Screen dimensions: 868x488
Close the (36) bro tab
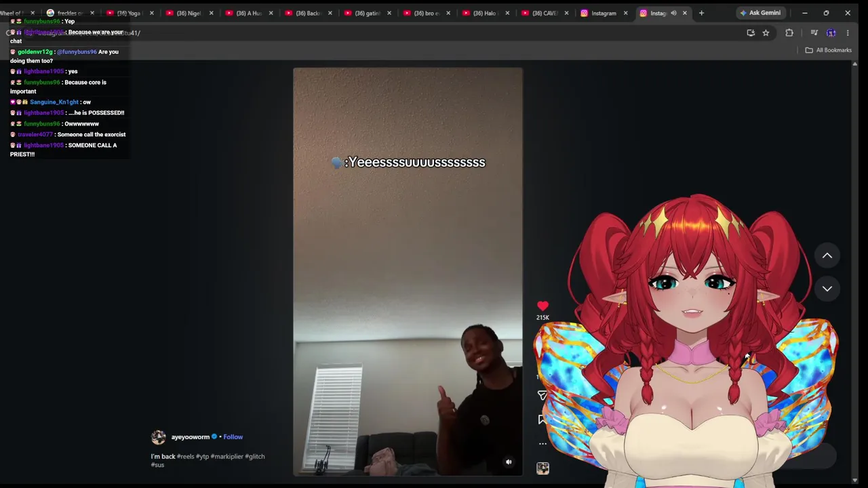click(448, 13)
